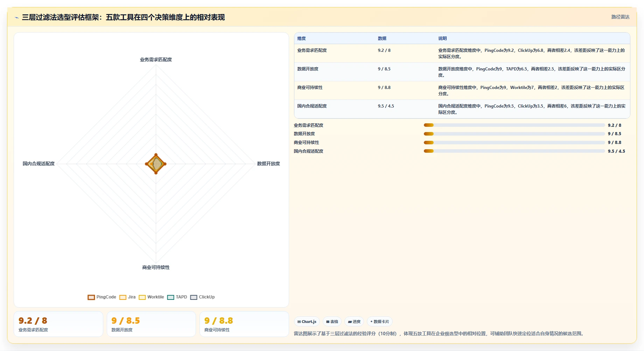The width and height of the screenshot is (644, 351).
Task: Click the Chart.js tag chip
Action: 307,322
